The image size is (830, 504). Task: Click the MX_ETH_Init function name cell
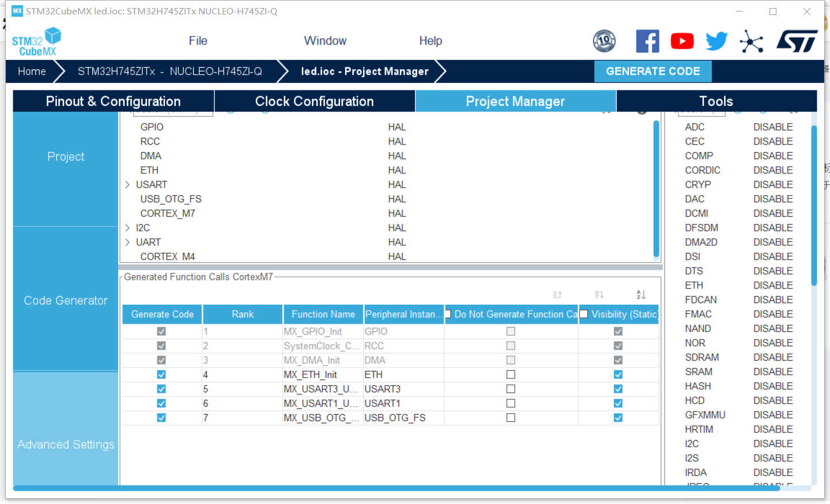[323, 374]
